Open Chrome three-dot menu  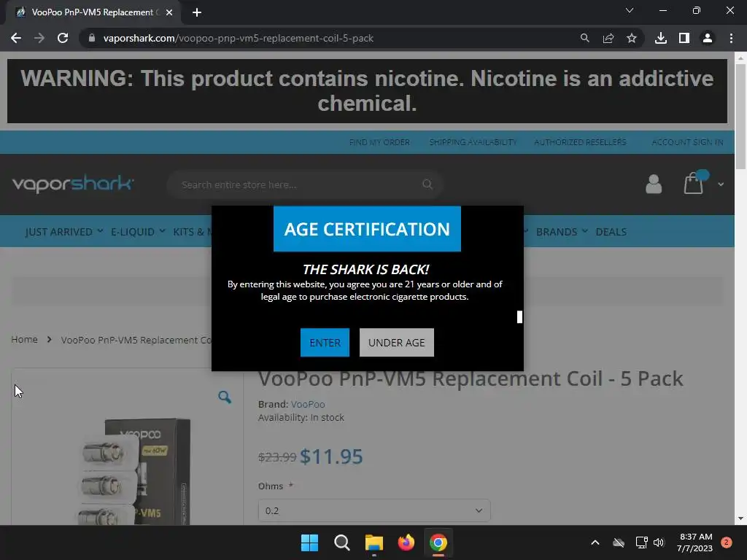731,38
